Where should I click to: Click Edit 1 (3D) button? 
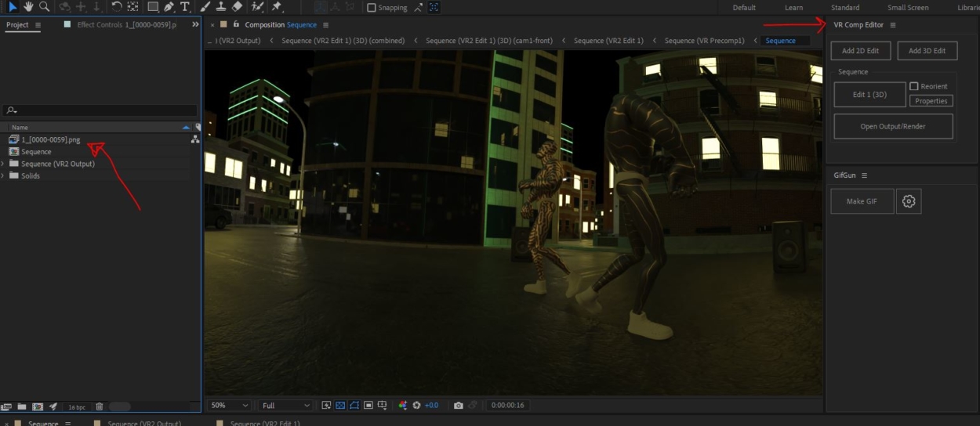click(869, 95)
